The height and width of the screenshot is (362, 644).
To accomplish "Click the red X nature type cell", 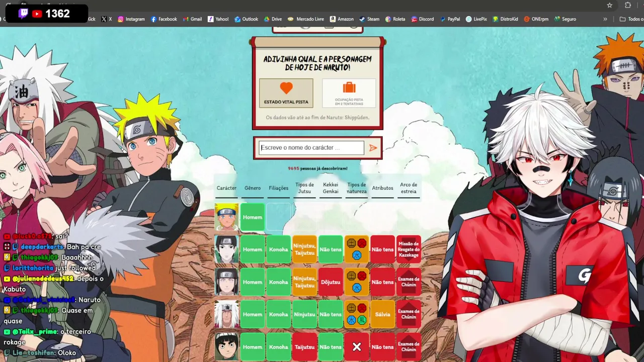I will pos(357,347).
